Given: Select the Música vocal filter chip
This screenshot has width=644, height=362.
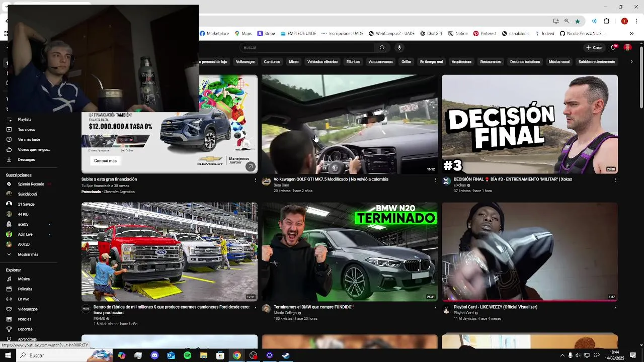Looking at the screenshot, I should (559, 62).
